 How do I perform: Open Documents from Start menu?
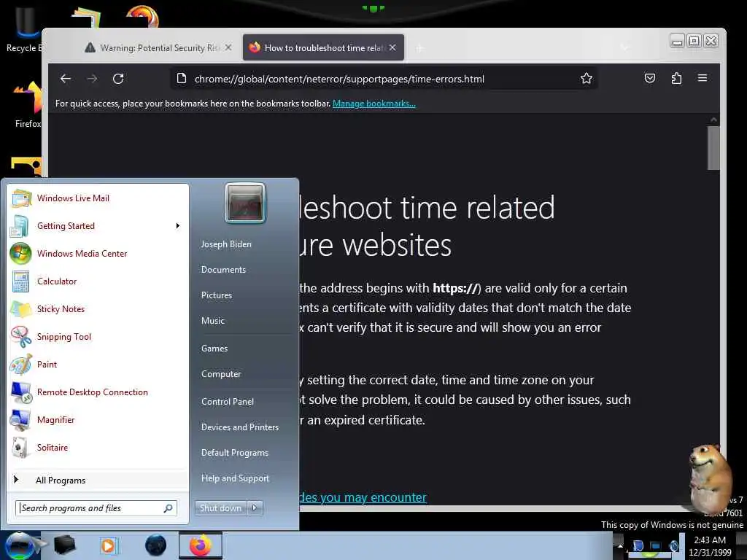pyautogui.click(x=223, y=270)
